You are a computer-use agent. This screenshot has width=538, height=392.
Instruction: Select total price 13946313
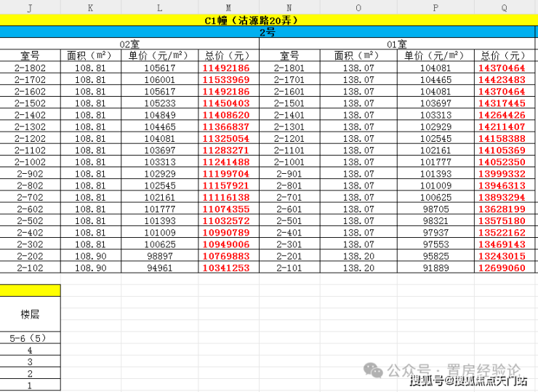tap(505, 185)
